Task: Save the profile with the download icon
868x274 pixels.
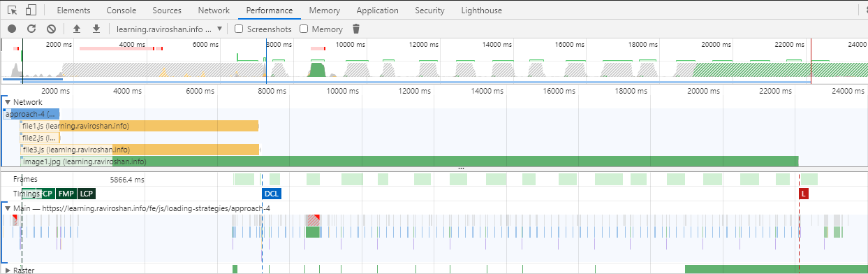Action: pos(96,29)
